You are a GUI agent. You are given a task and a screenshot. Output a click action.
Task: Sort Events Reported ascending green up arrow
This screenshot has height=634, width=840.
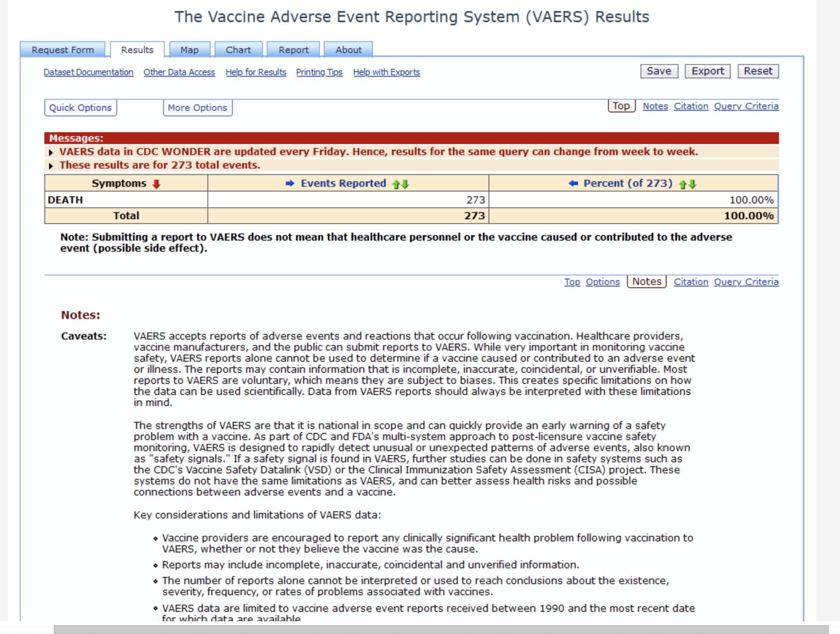(396, 184)
